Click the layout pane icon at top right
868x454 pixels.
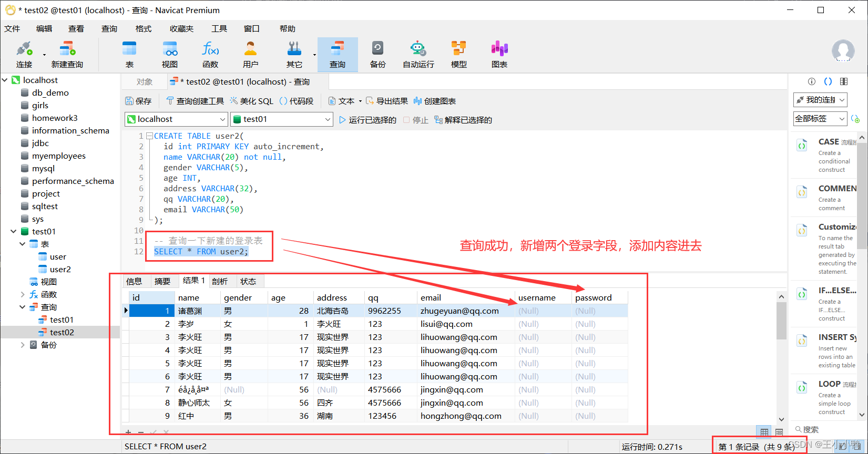point(844,81)
